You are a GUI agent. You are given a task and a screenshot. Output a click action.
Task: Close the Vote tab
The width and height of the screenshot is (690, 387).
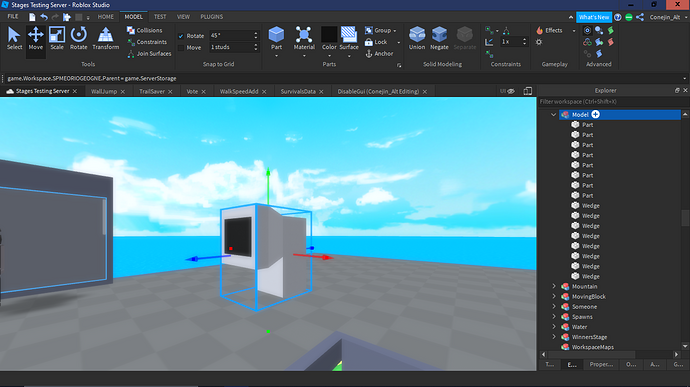(204, 92)
